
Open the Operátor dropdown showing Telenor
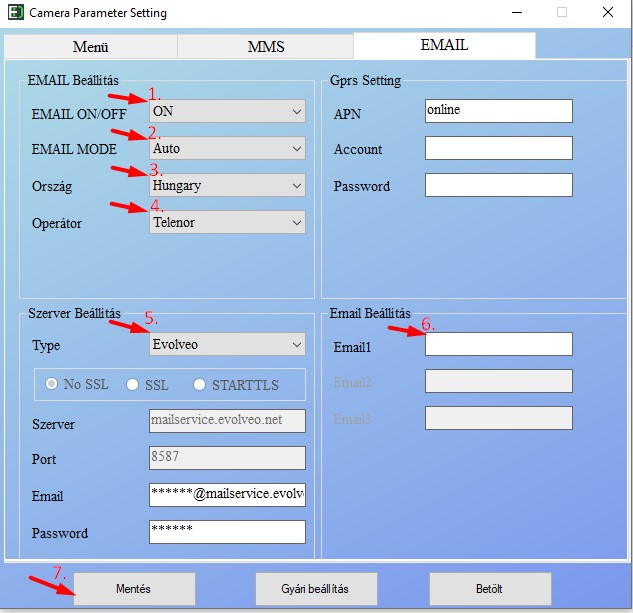pyautogui.click(x=227, y=223)
